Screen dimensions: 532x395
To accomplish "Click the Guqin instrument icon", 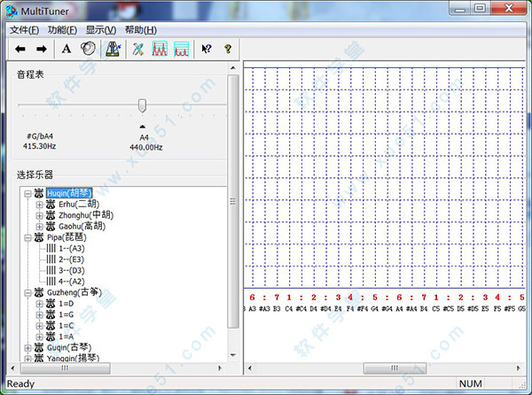I will (39, 347).
